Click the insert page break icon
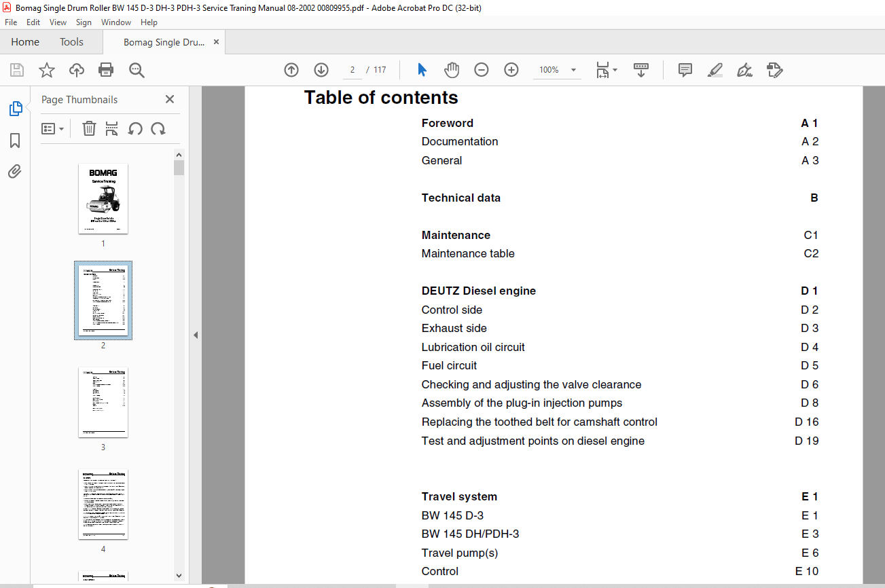This screenshot has width=885, height=588. click(x=112, y=128)
